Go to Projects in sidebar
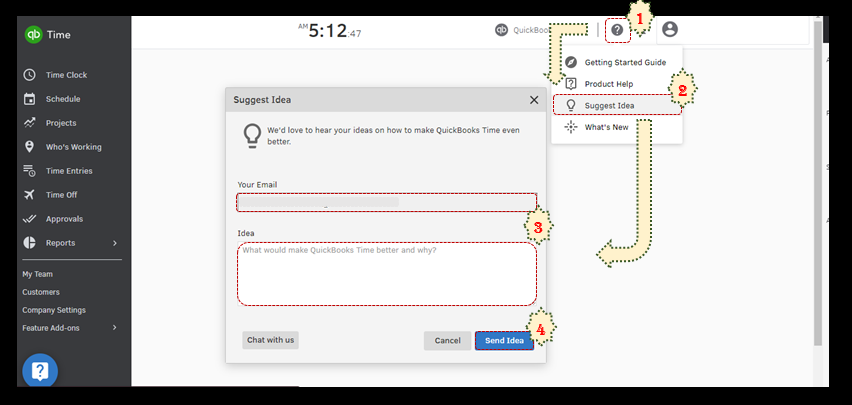Image resolution: width=852 pixels, height=405 pixels. click(61, 123)
